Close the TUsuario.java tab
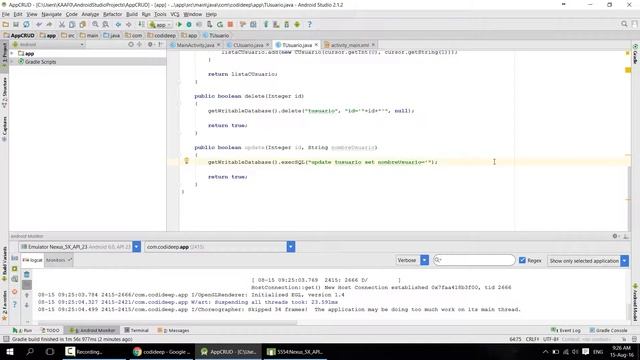Screen dimensions: 640x360 (x=316, y=45)
